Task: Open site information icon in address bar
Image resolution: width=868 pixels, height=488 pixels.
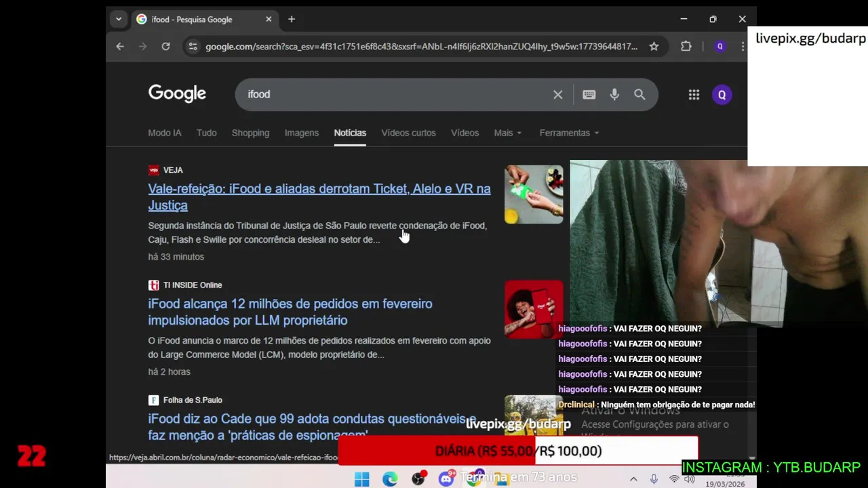Action: (193, 46)
